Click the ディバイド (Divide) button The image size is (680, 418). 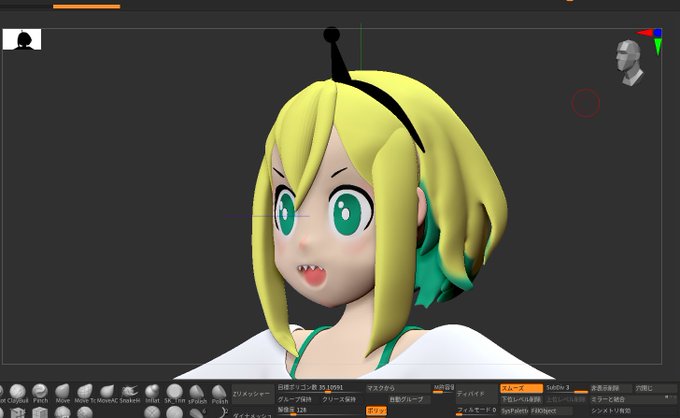[x=476, y=394]
